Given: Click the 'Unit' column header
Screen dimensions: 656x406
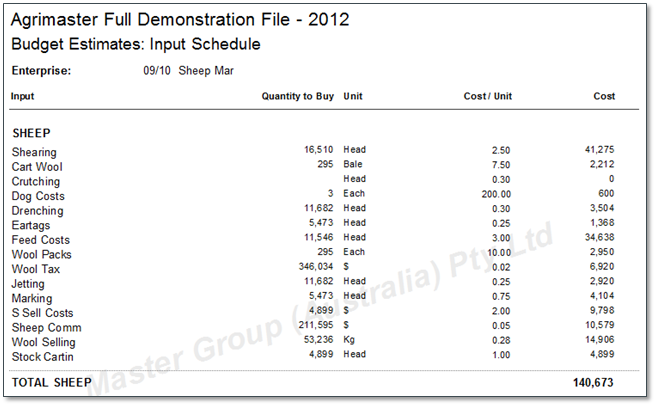Looking at the screenshot, I should (x=353, y=96).
